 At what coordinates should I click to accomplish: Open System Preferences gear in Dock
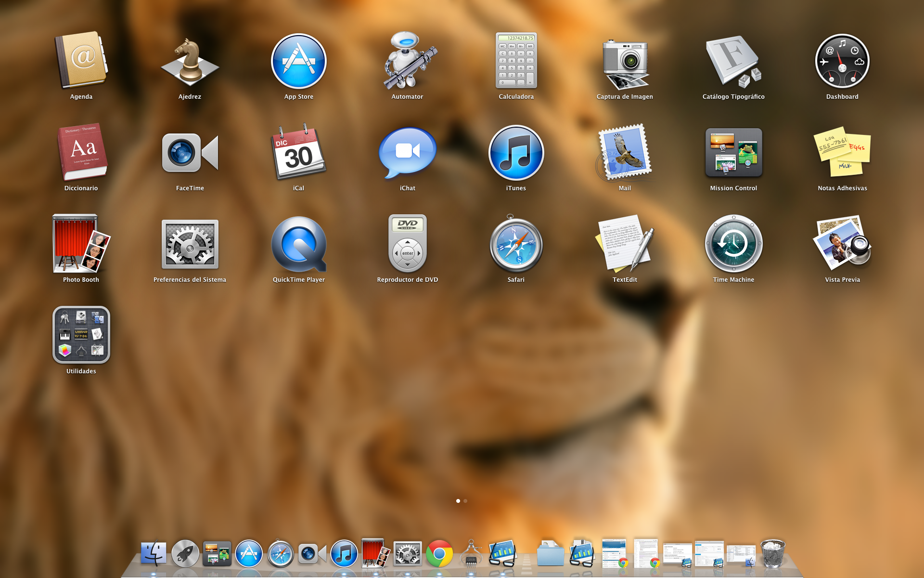pos(408,553)
